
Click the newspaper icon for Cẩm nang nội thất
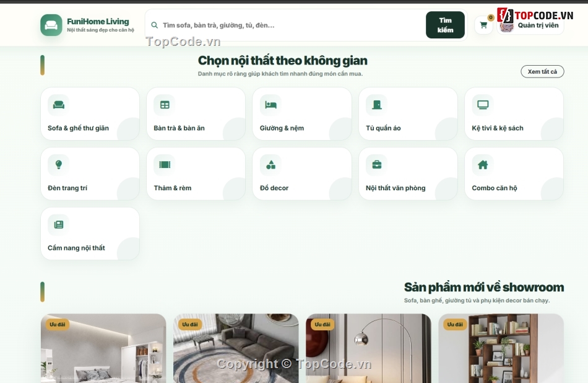pos(59,224)
